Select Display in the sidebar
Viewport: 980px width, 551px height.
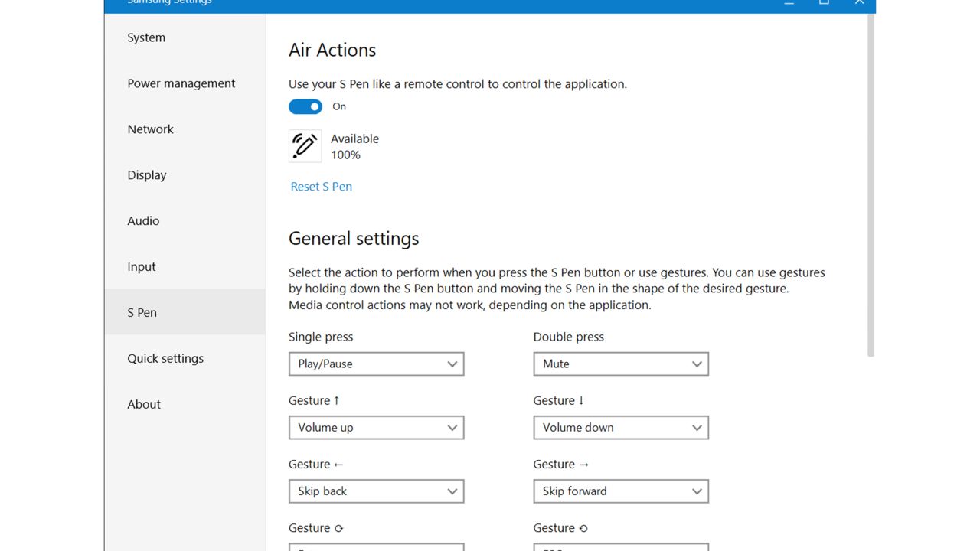[185, 175]
